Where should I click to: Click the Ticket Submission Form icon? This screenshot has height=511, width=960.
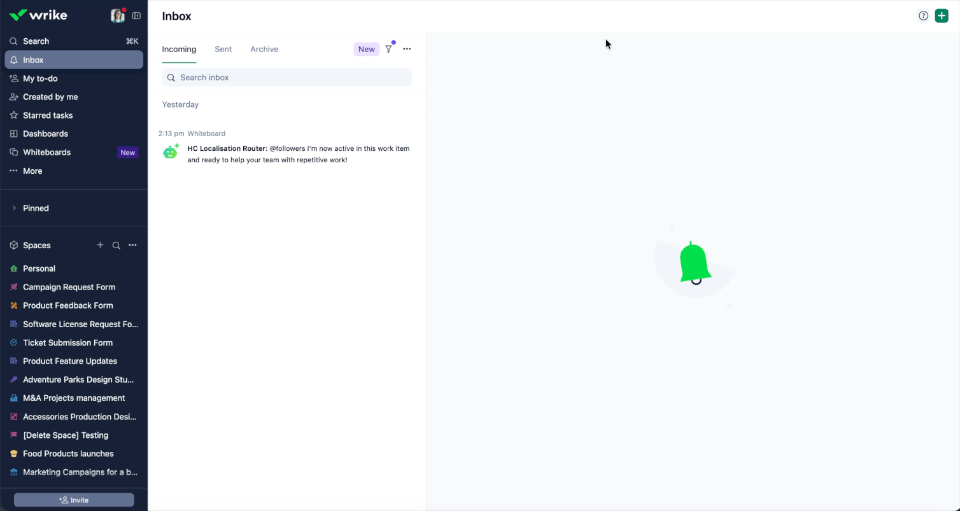click(14, 343)
